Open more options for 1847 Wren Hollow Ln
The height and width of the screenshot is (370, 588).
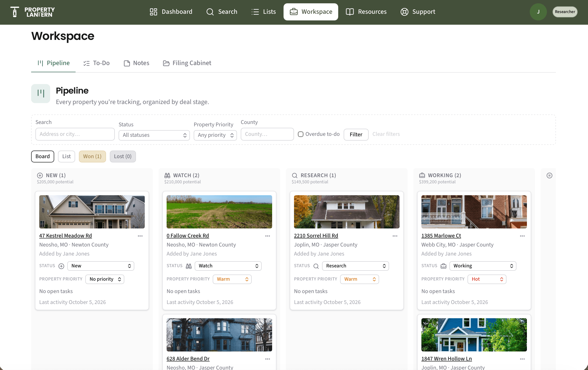pyautogui.click(x=523, y=359)
